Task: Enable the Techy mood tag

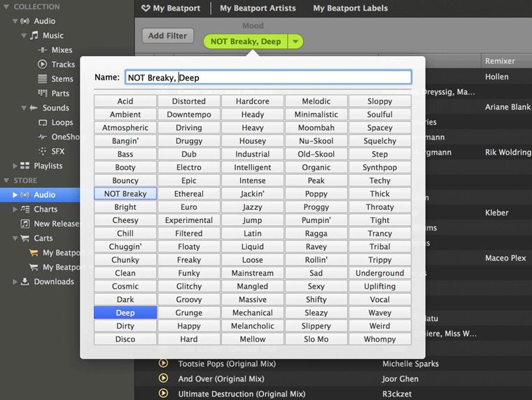Action: coord(379,180)
